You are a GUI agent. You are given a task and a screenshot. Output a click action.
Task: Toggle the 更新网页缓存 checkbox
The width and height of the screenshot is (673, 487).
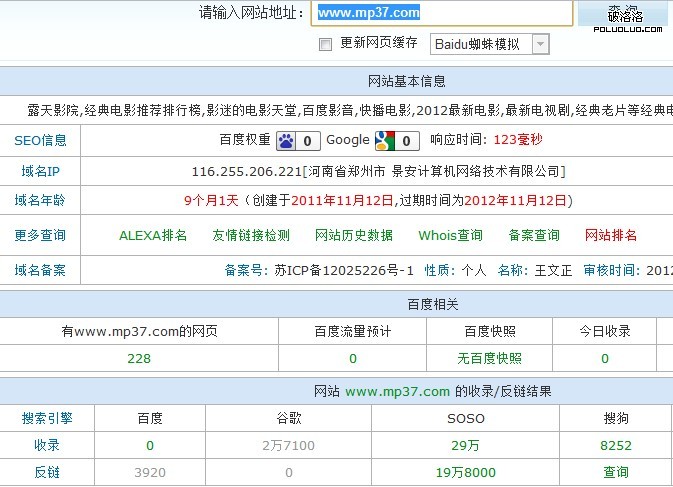click(x=324, y=44)
